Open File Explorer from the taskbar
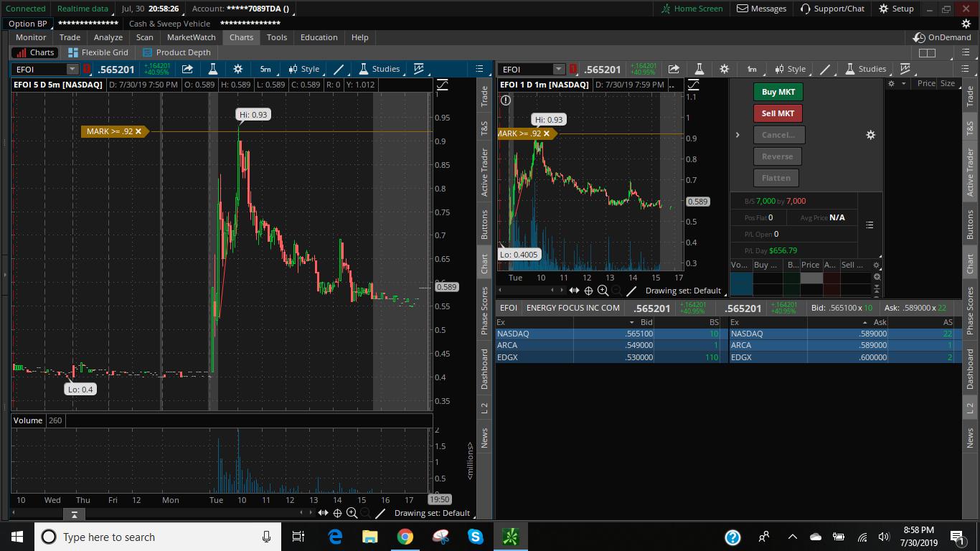 369,537
